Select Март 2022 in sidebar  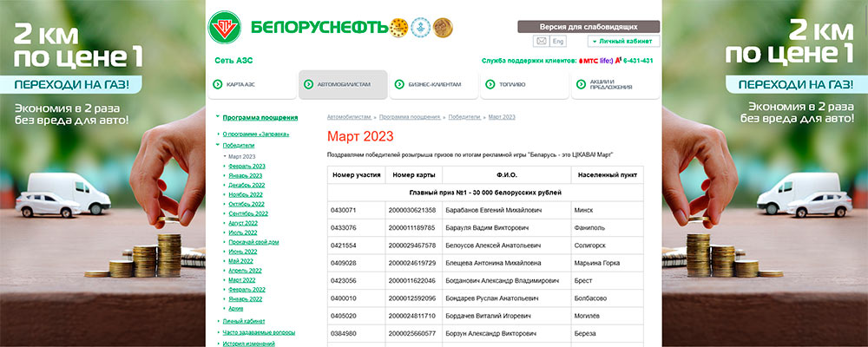[242, 280]
